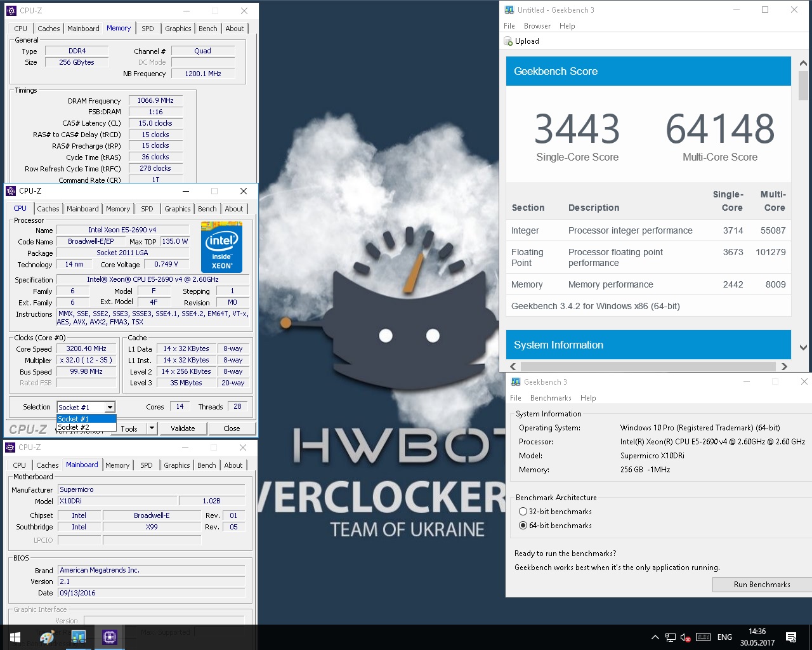The height and width of the screenshot is (650, 812).
Task: Open the taskbar clock showing 14:36
Action: pyautogui.click(x=757, y=637)
